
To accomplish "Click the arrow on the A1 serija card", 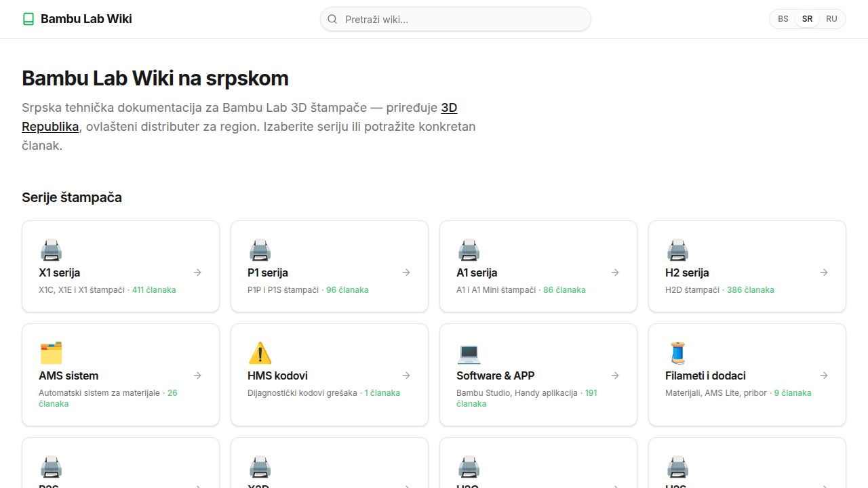I will pyautogui.click(x=615, y=272).
